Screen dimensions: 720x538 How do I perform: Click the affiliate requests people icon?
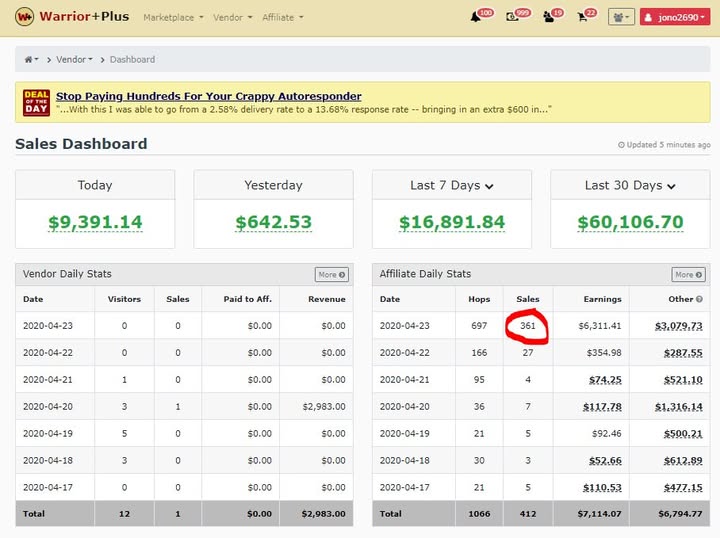click(548, 17)
